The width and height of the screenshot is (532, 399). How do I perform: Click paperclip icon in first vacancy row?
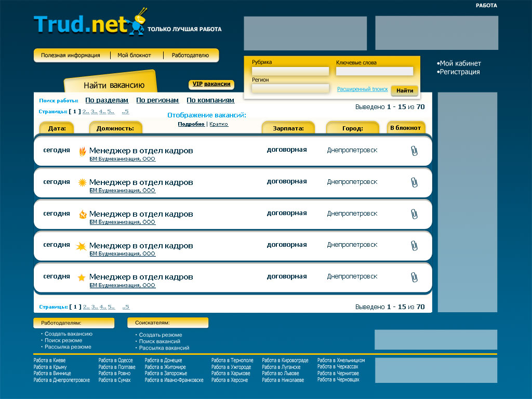pyautogui.click(x=414, y=151)
